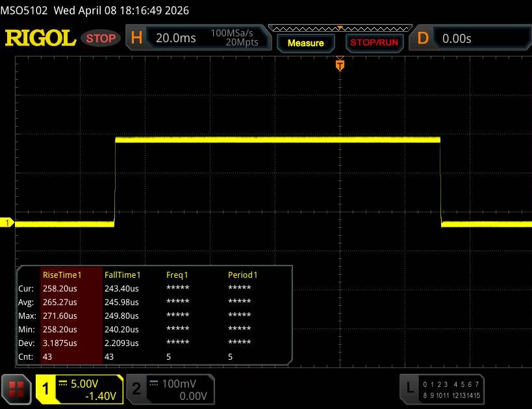Toggle acquisition with the STOP/RUN button
Image resolution: width=532 pixels, height=409 pixels.
click(373, 43)
